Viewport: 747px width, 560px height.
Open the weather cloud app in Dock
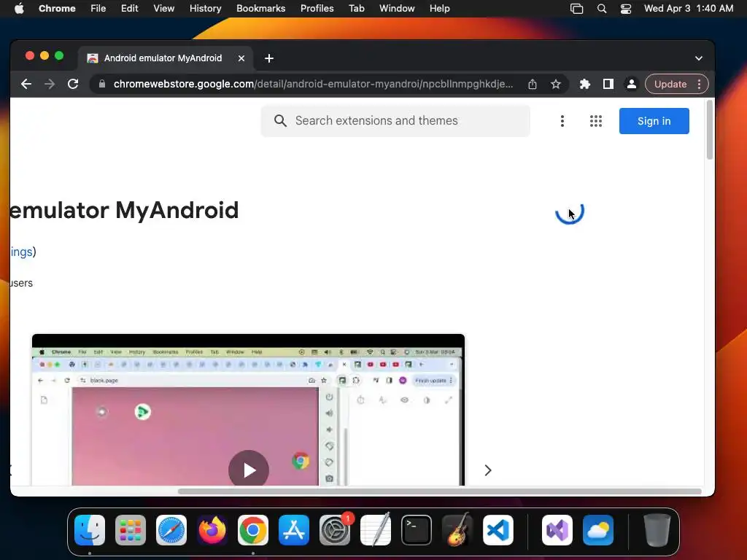click(598, 530)
